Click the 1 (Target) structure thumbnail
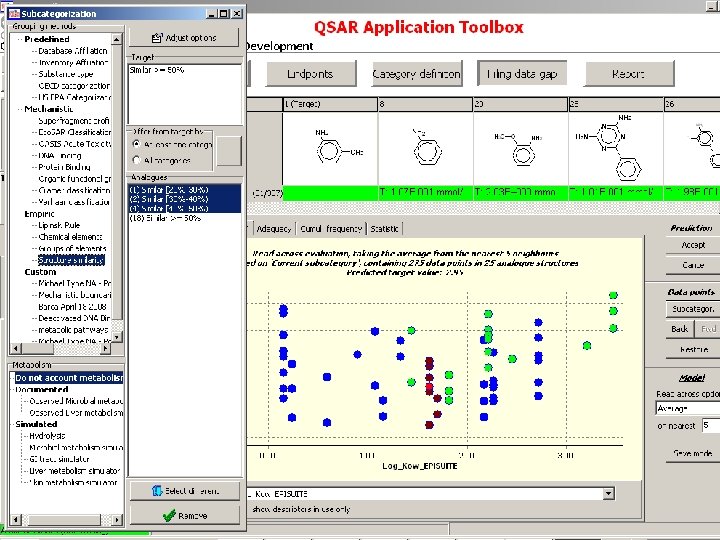This screenshot has width=720, height=540. click(330, 148)
